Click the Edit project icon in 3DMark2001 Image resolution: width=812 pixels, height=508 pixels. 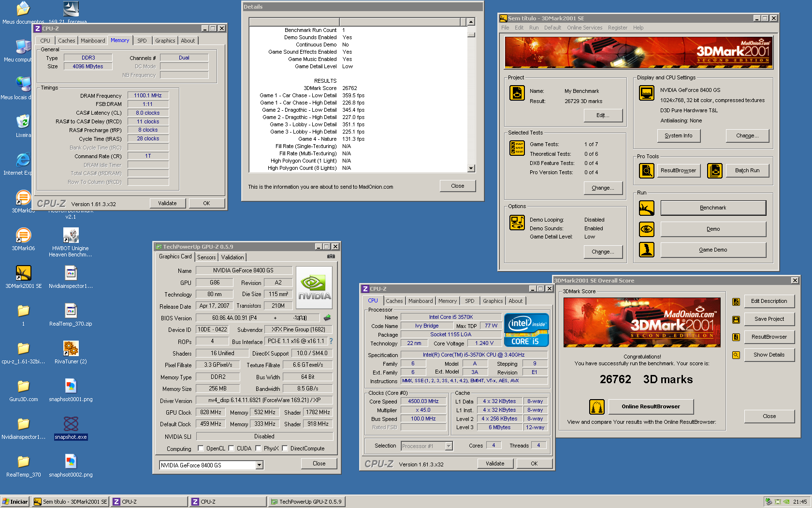pyautogui.click(x=517, y=92)
